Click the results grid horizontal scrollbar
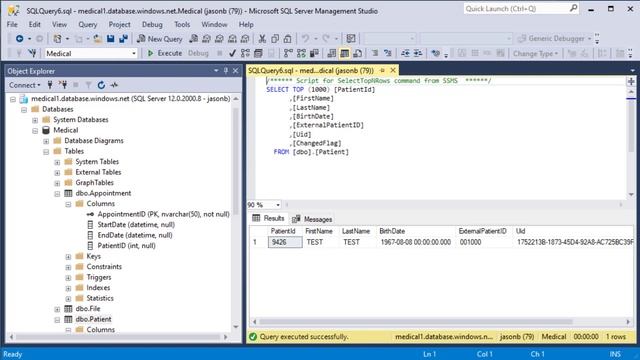 [x=416, y=322]
